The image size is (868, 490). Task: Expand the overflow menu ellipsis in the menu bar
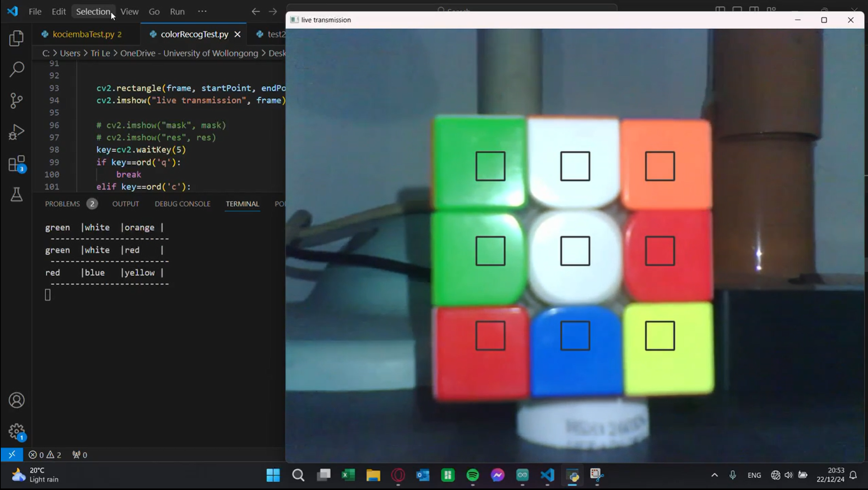[x=202, y=12]
